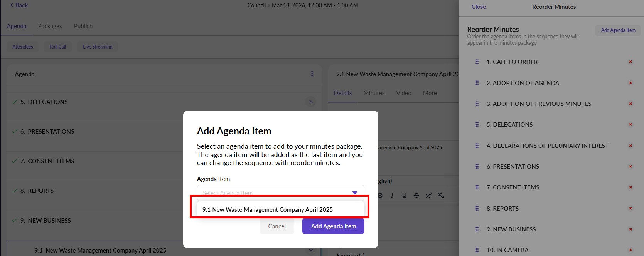Click italic formatting icon in editor

click(x=392, y=196)
